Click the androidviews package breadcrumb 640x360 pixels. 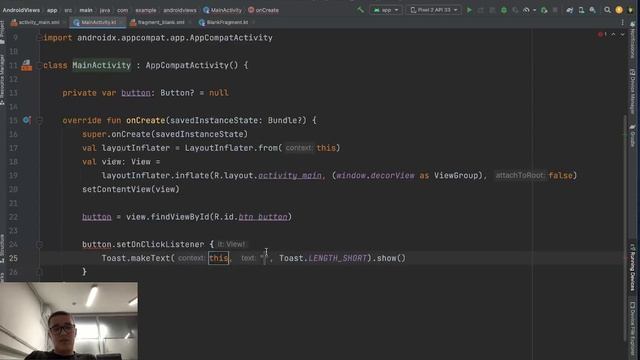[x=180, y=10]
